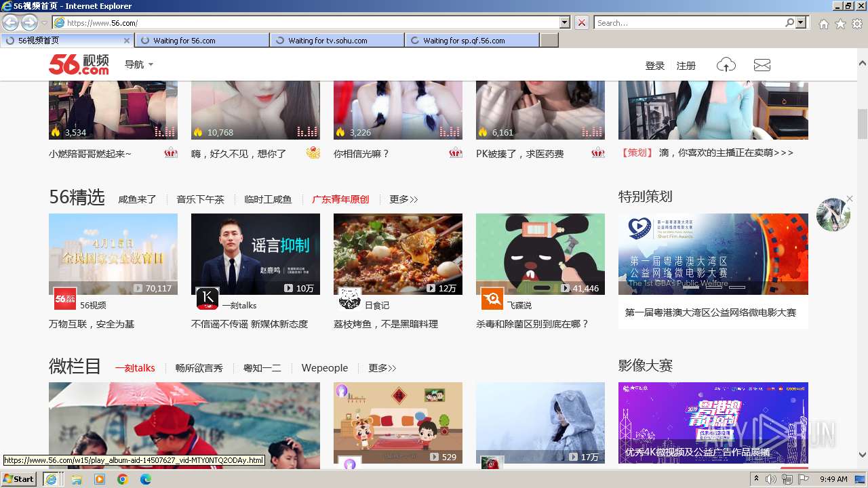Switch to the Waiting for 56.com tab
The image size is (868, 488).
point(202,41)
